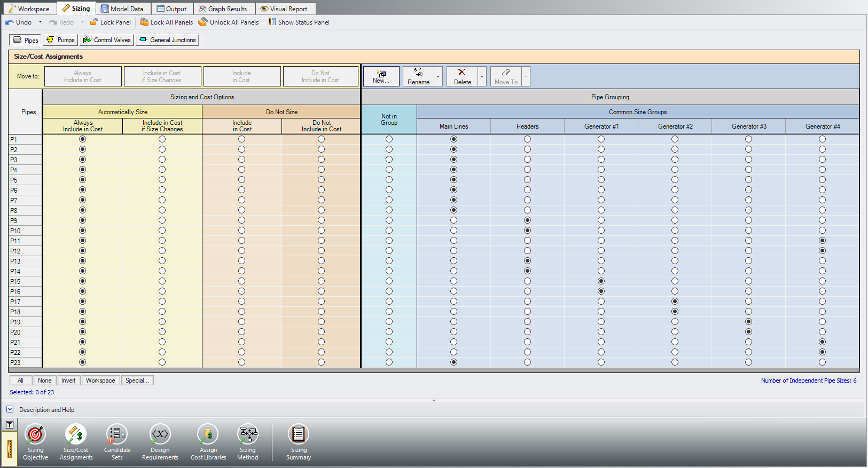This screenshot has width=868, height=468.
Task: Open the Sizing Method icon
Action: 248,434
